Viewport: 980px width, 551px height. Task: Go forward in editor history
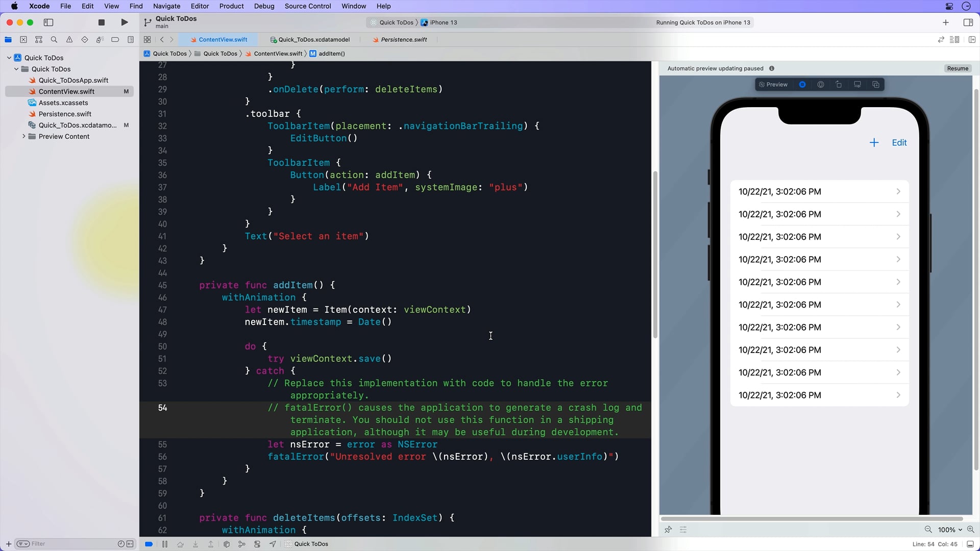tap(171, 40)
